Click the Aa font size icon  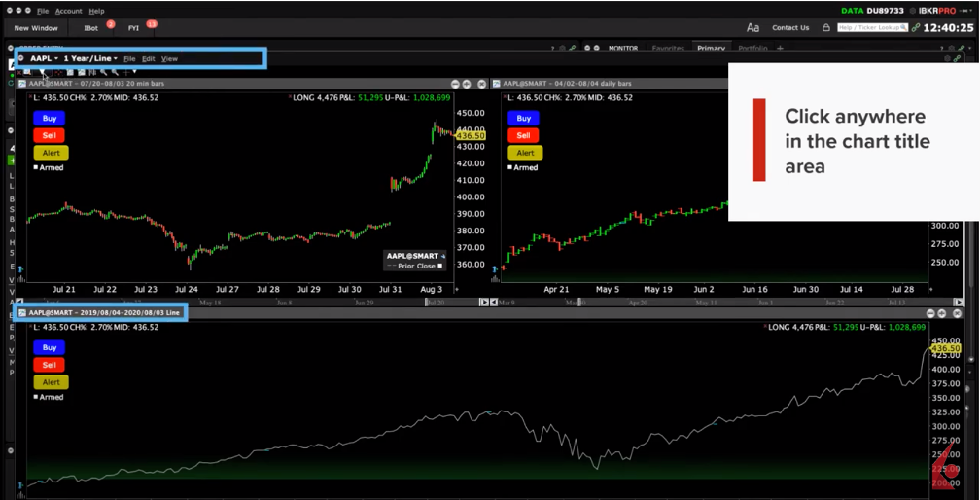click(752, 28)
